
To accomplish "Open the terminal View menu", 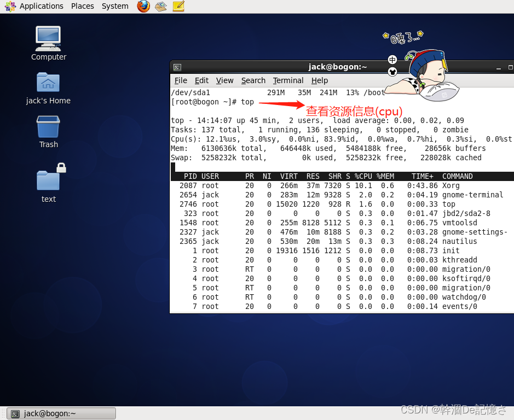I will coord(224,80).
